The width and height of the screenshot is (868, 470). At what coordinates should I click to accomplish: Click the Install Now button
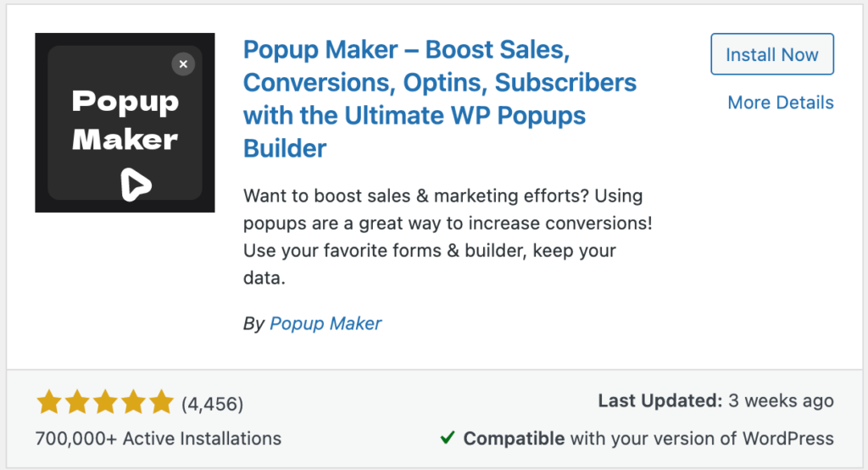pos(771,55)
